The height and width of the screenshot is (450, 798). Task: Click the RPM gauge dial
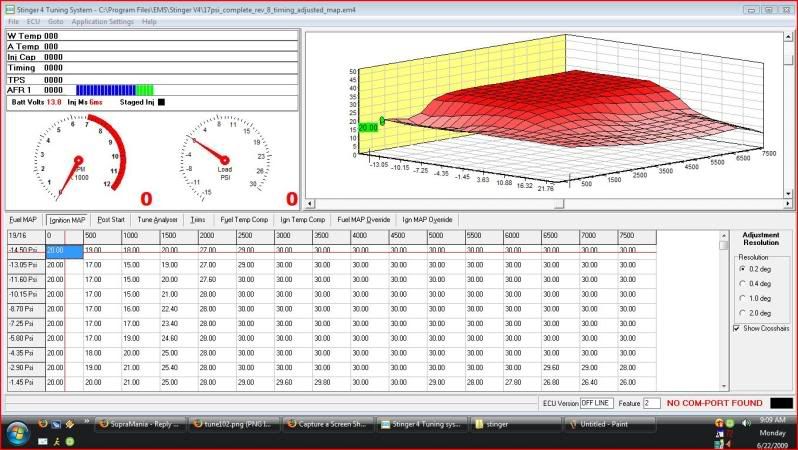[78, 159]
